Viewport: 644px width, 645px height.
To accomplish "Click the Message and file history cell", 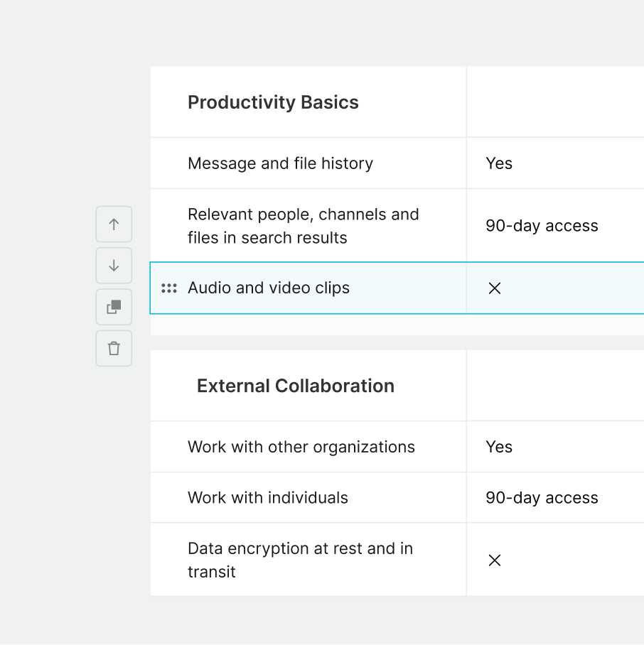I will 280,163.
